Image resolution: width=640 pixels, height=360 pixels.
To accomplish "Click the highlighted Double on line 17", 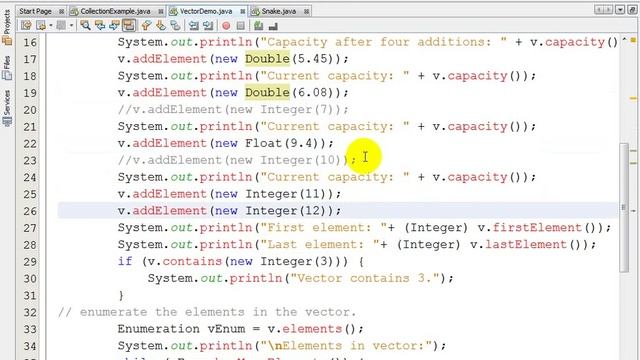I will (267, 59).
